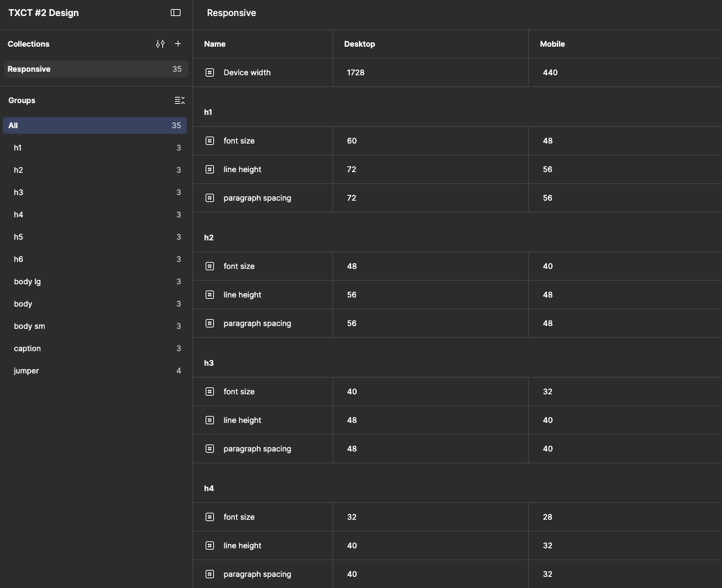Edit h1 font size Mobile value 48
Screen dimensions: 722x588
(625, 141)
